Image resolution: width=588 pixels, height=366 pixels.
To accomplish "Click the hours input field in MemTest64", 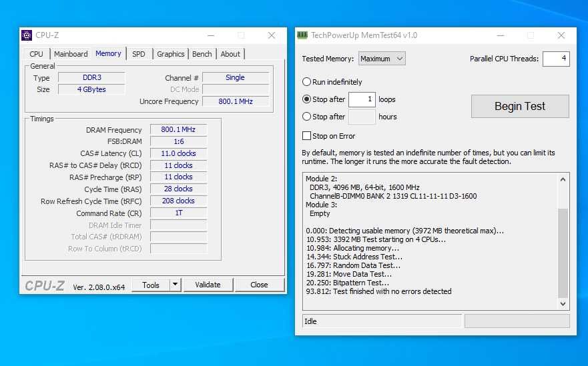I will point(362,117).
